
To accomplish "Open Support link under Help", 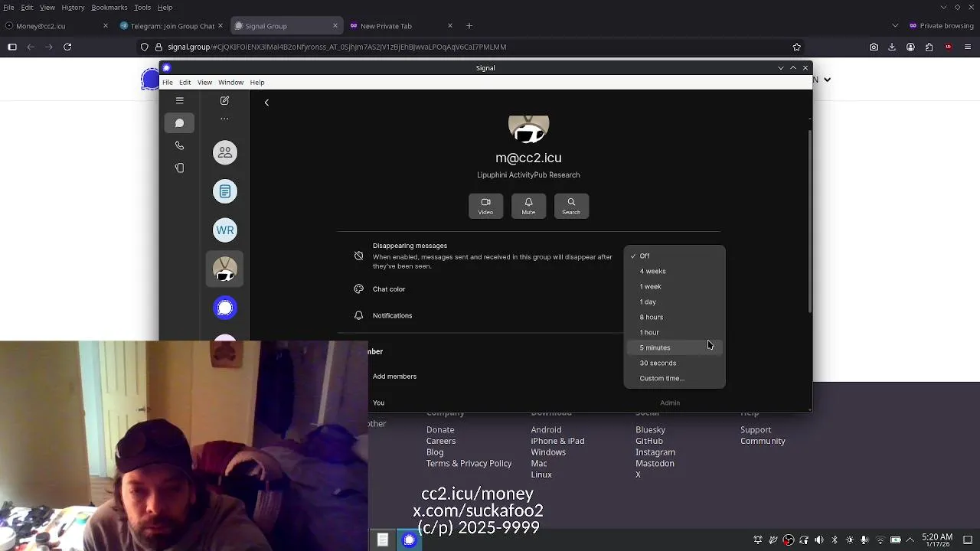I will [x=756, y=430].
